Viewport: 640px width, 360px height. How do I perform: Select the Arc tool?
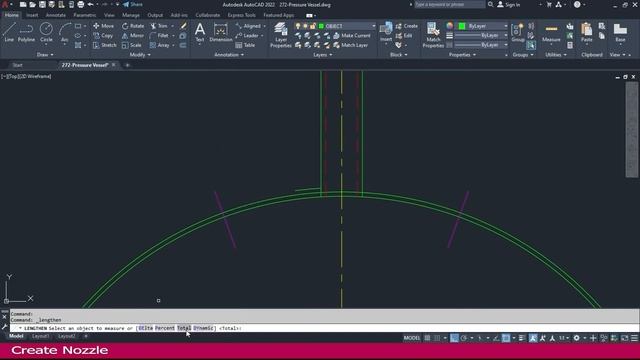pos(64,32)
